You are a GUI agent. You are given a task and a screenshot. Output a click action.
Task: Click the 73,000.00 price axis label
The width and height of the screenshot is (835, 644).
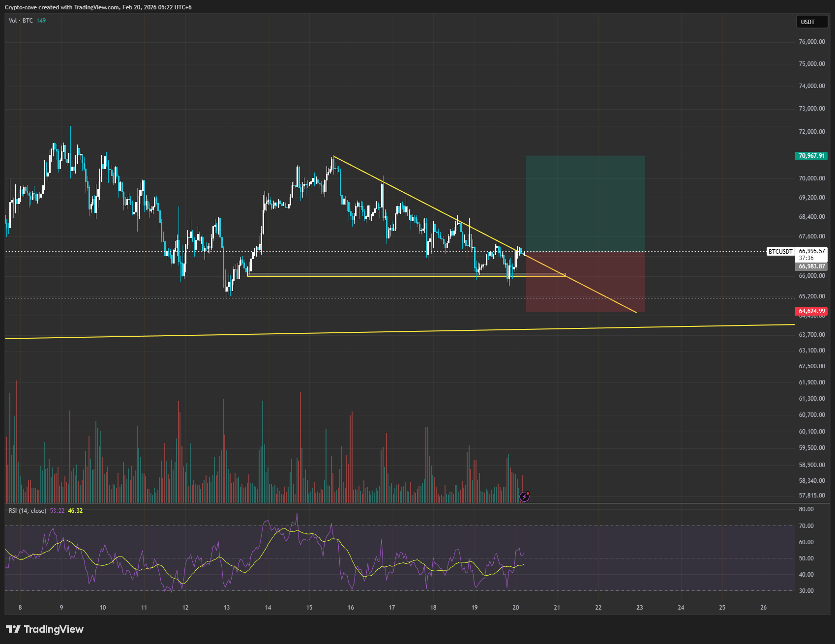point(812,109)
